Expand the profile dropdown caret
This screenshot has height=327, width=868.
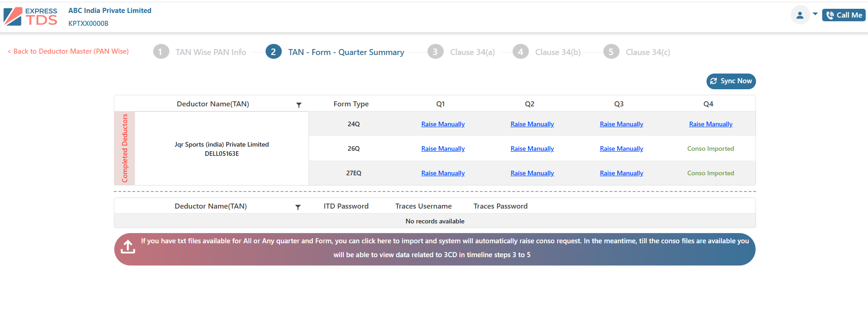(815, 14)
